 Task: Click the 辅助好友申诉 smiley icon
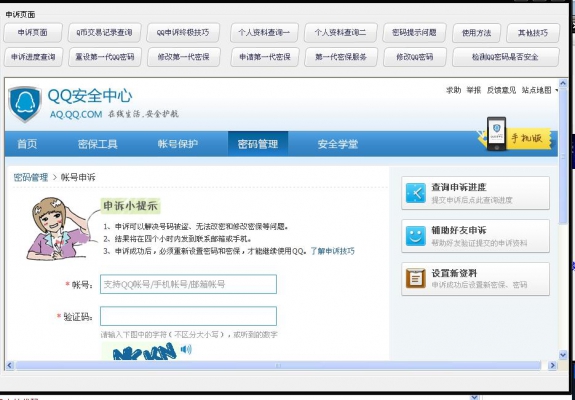point(415,236)
